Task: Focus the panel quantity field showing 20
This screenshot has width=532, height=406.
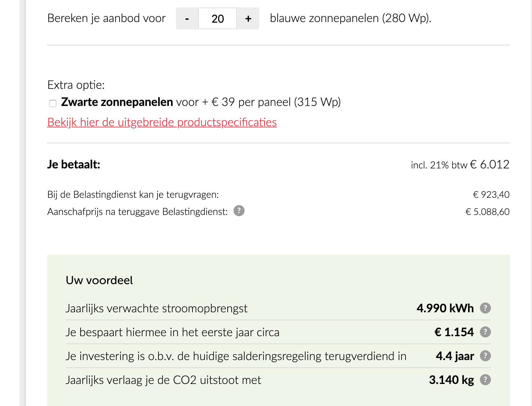Action: coord(218,19)
